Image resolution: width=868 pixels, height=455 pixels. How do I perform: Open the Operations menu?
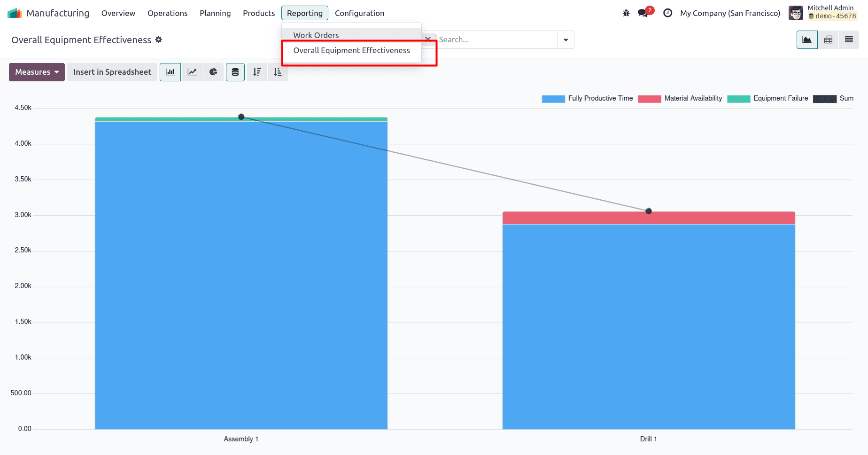[167, 13]
